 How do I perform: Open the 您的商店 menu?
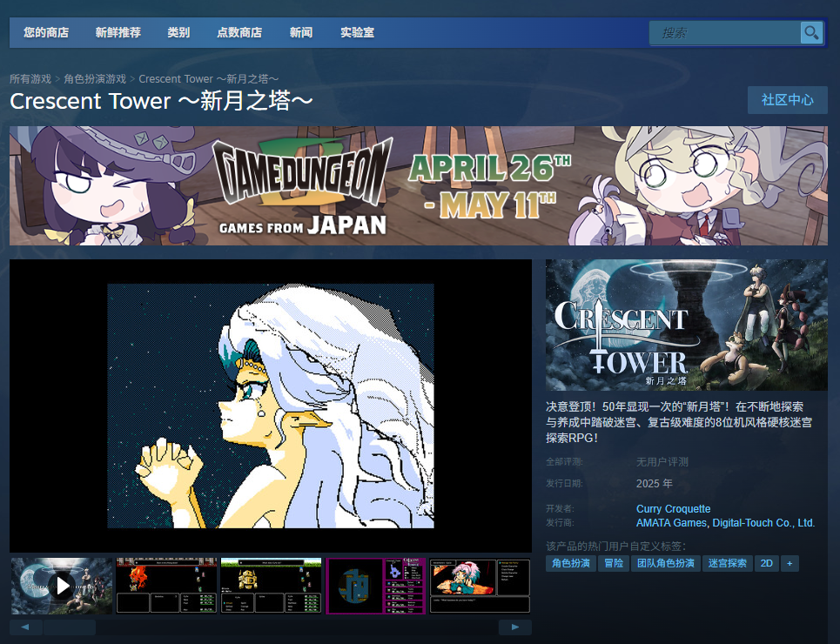click(46, 32)
